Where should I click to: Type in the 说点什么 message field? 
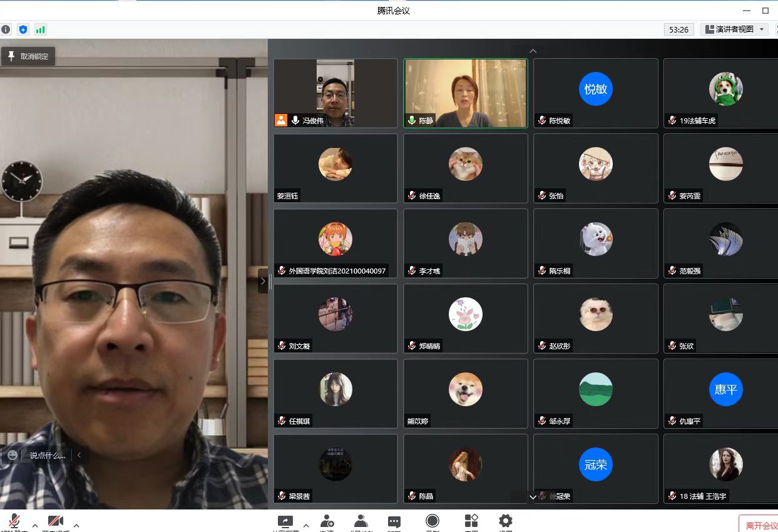(47, 455)
